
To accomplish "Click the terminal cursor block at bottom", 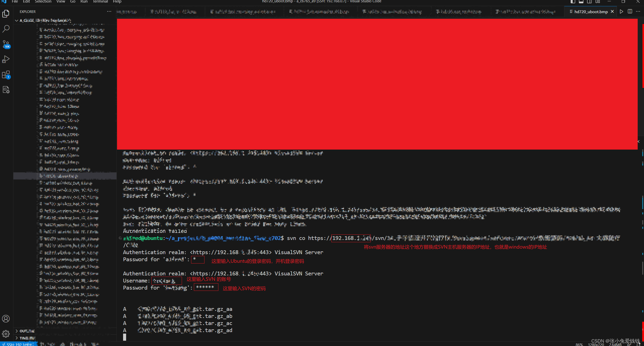I will [x=125, y=337].
